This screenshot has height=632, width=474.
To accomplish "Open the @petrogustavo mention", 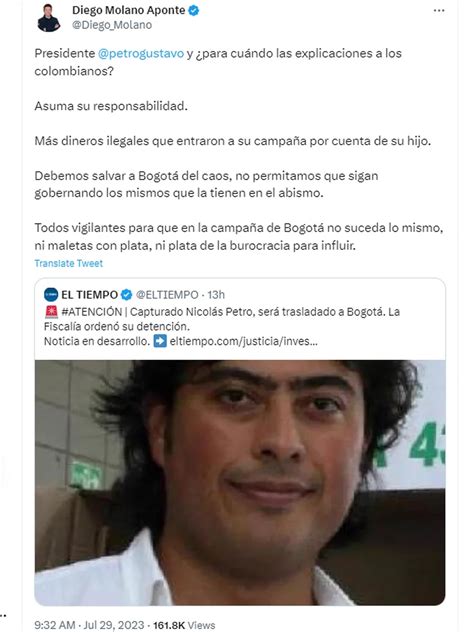I will click(141, 53).
